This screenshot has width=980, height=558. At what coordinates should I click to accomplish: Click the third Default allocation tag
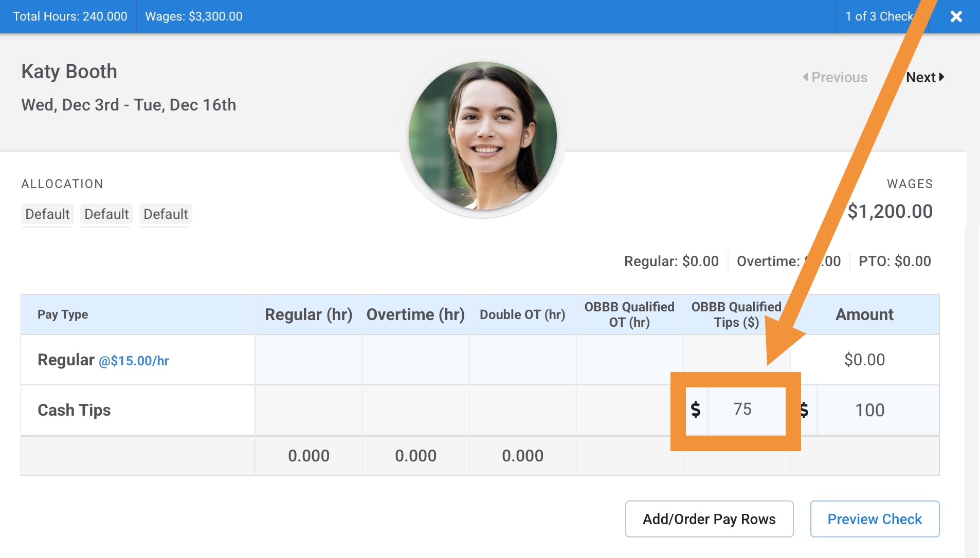click(x=166, y=214)
